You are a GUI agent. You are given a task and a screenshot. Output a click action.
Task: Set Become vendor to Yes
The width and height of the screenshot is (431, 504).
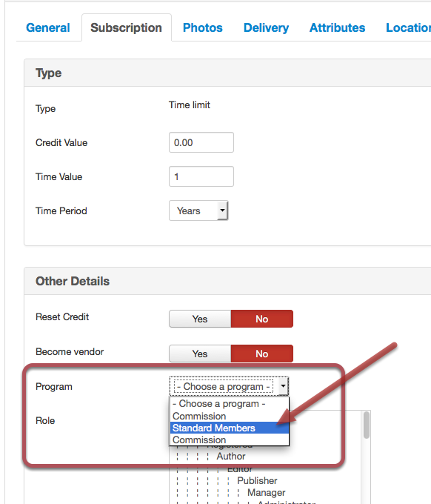200,354
